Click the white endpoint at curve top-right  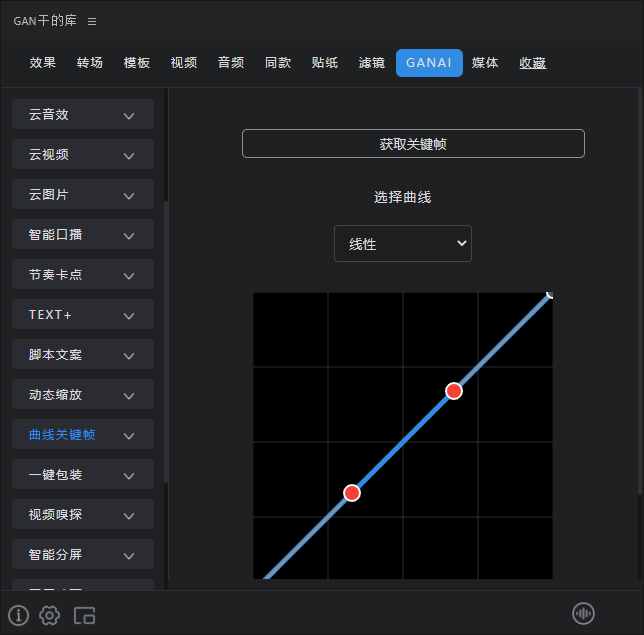(x=550, y=294)
